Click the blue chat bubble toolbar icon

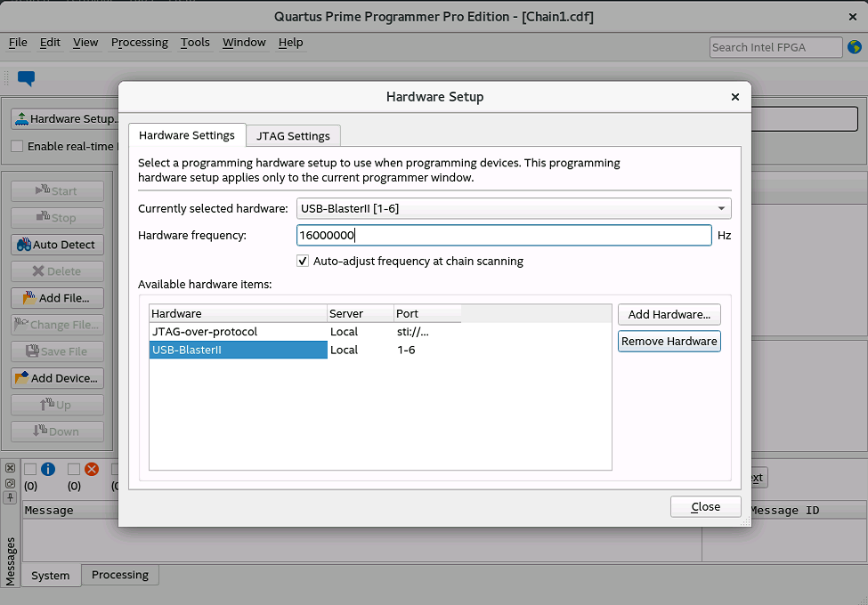click(x=26, y=78)
